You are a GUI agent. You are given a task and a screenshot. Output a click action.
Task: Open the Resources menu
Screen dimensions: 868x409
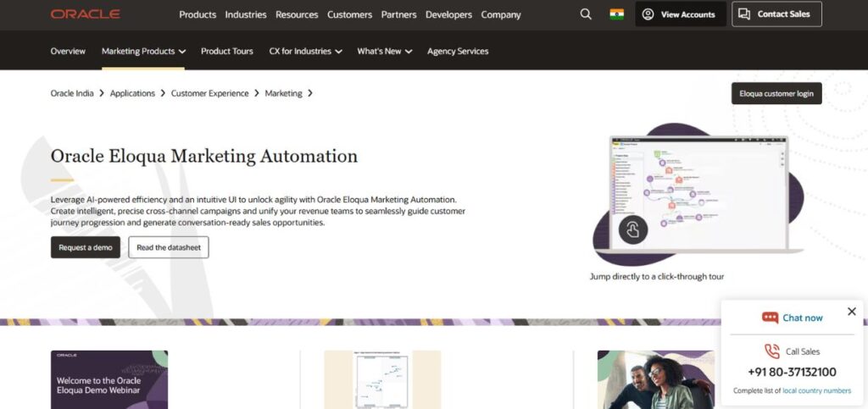tap(297, 15)
